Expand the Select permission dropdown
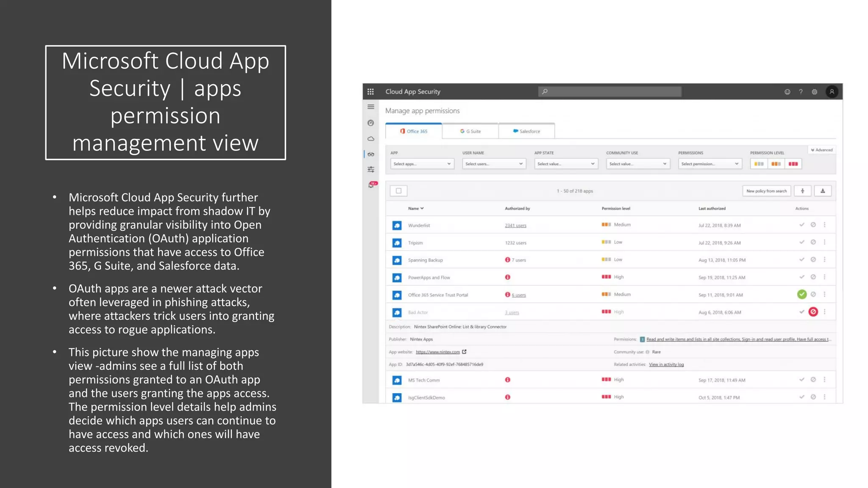The width and height of the screenshot is (868, 488). coord(709,164)
